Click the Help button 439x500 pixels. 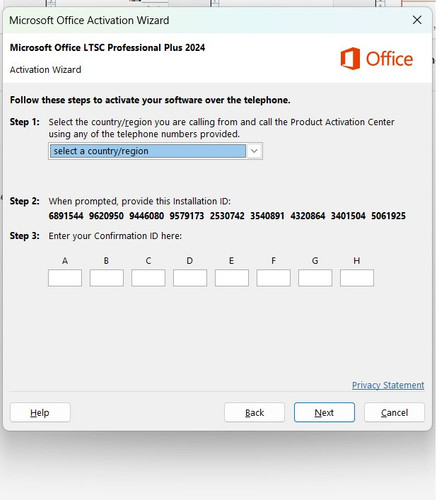pyautogui.click(x=40, y=412)
